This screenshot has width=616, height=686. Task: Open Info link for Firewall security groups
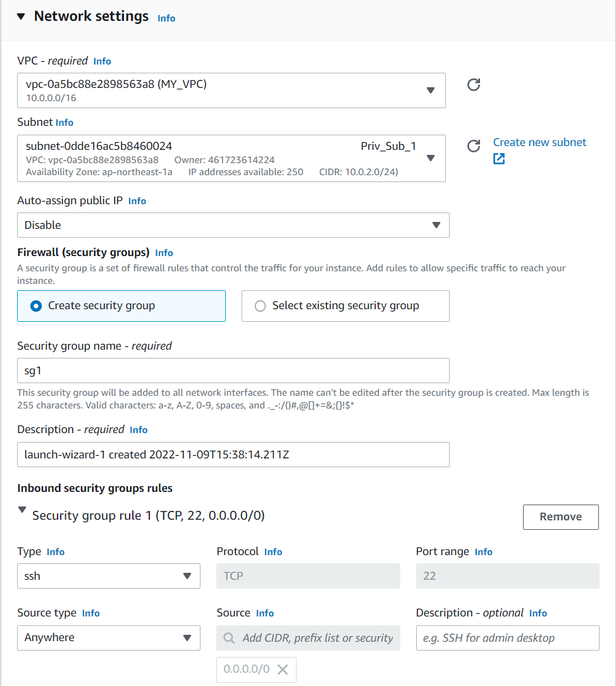(x=164, y=253)
